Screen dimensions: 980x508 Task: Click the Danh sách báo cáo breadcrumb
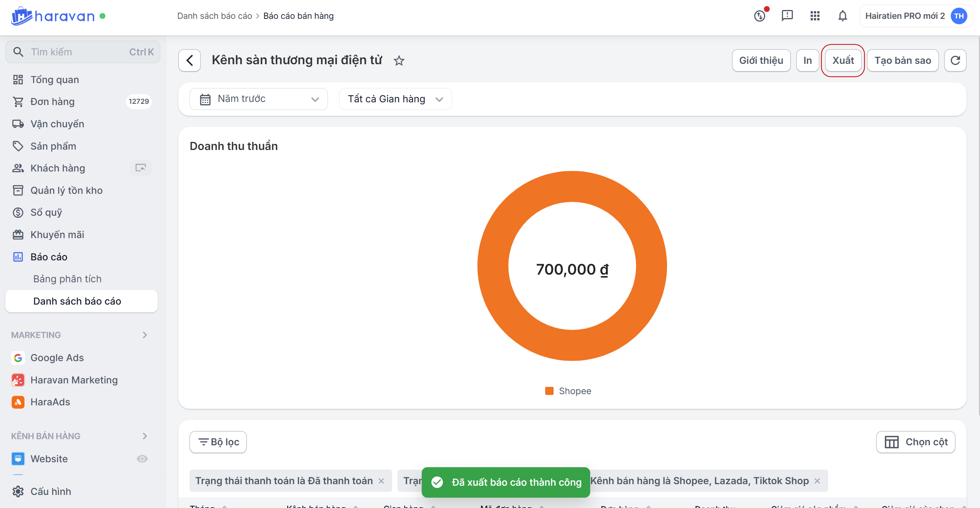[x=214, y=16]
